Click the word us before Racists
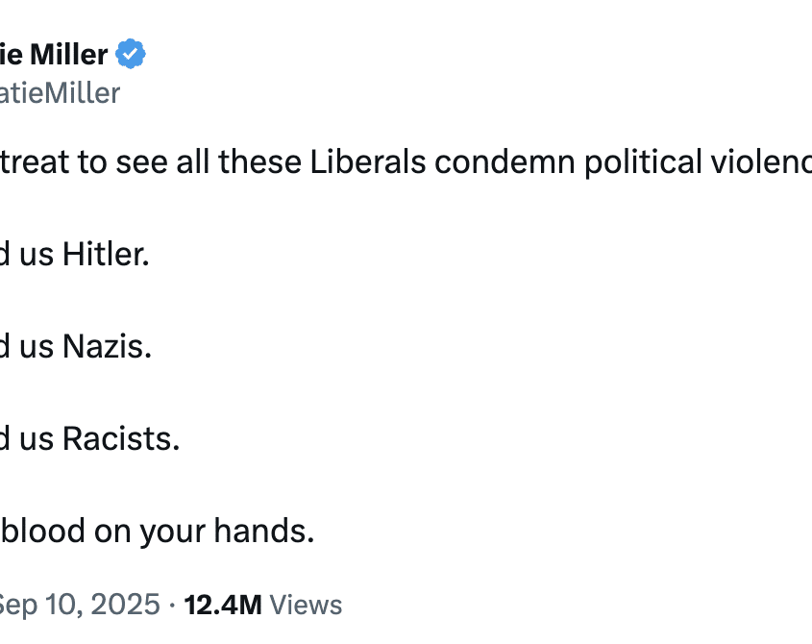The width and height of the screenshot is (812, 644). tap(37, 439)
